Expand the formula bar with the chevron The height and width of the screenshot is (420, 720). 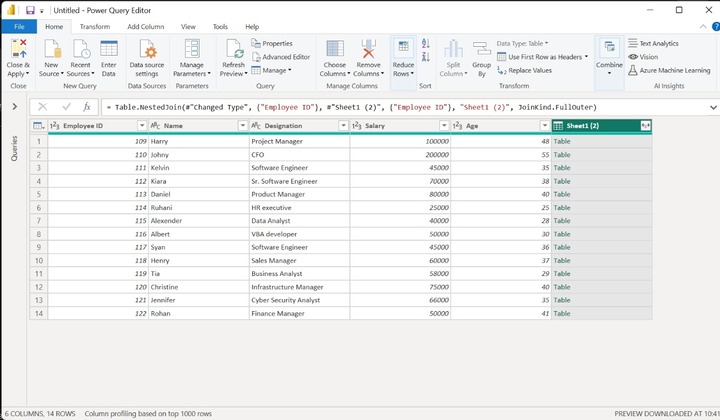pyautogui.click(x=712, y=106)
